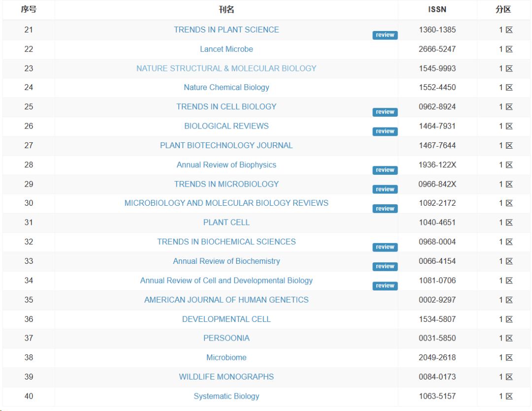The width and height of the screenshot is (532, 411).
Task: Click row number 21 cell
Action: [x=29, y=30]
